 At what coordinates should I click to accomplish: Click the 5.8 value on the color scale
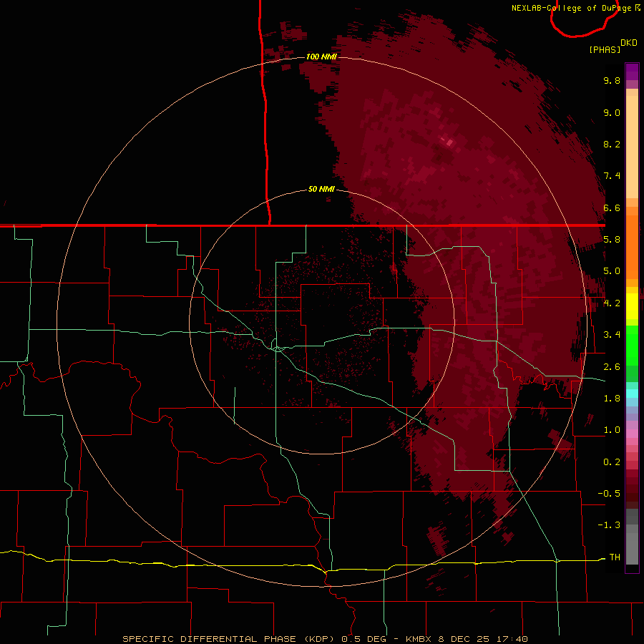coord(612,240)
